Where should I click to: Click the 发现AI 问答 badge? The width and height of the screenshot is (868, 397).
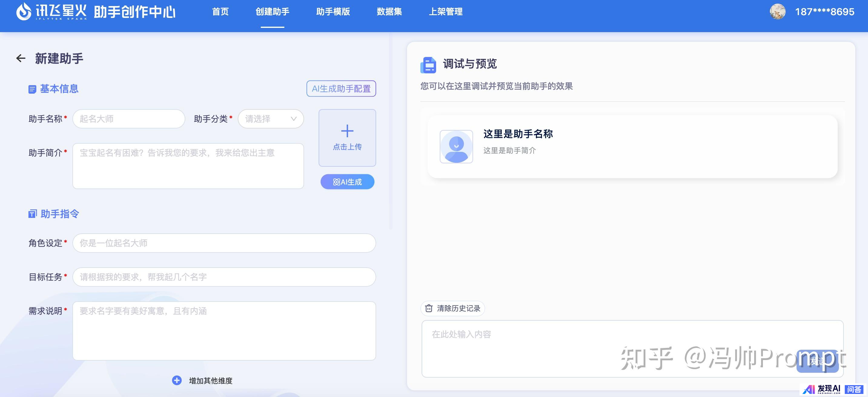tap(833, 390)
